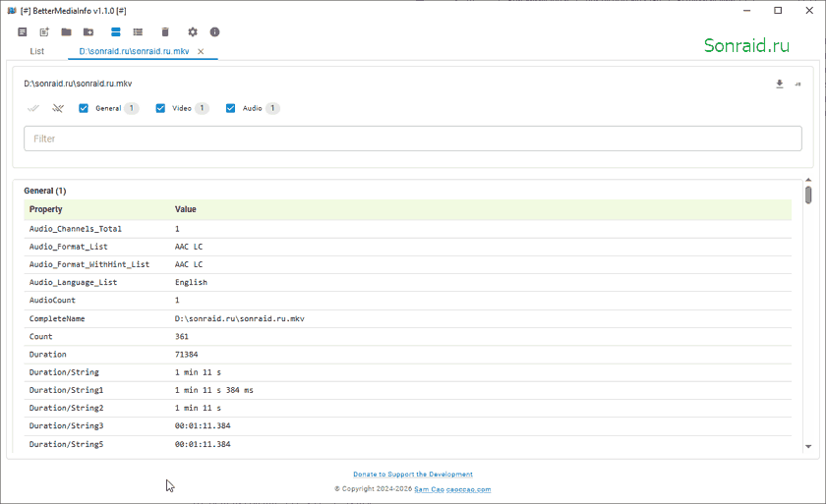Click the Property column header
Screen dimensions: 826x504
pos(46,209)
